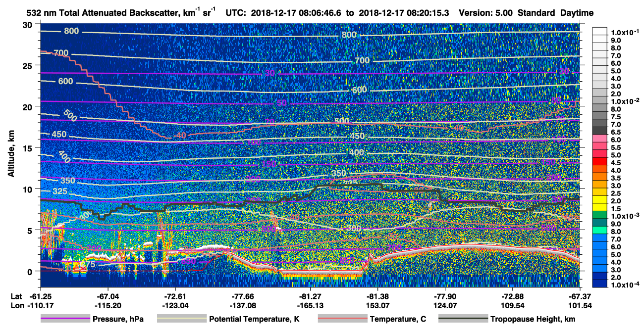The width and height of the screenshot is (644, 330).
Task: Click latitude value -81.27
Action: click(x=310, y=296)
